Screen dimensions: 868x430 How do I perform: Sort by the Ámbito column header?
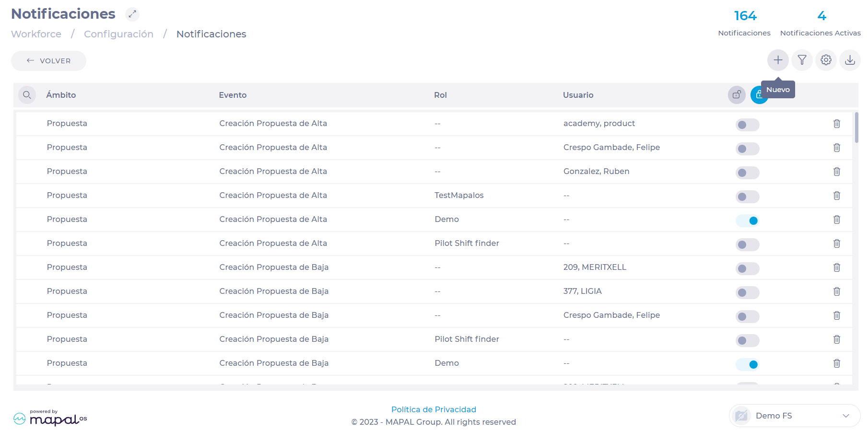pyautogui.click(x=61, y=95)
